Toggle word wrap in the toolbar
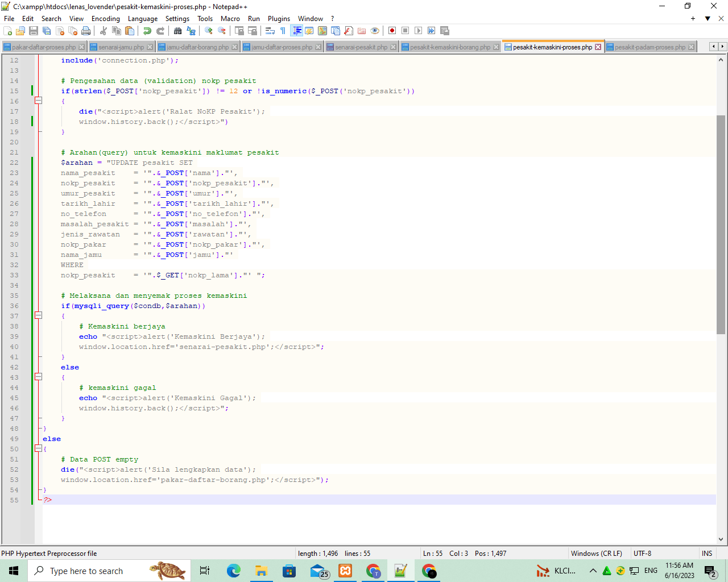728x582 pixels. 270,31
